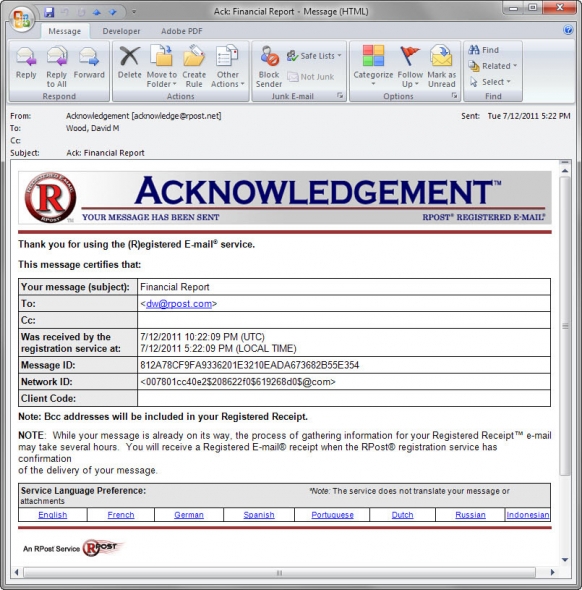Click the horizontal scrollbar left arrow
582x590 pixels.
tap(16, 572)
